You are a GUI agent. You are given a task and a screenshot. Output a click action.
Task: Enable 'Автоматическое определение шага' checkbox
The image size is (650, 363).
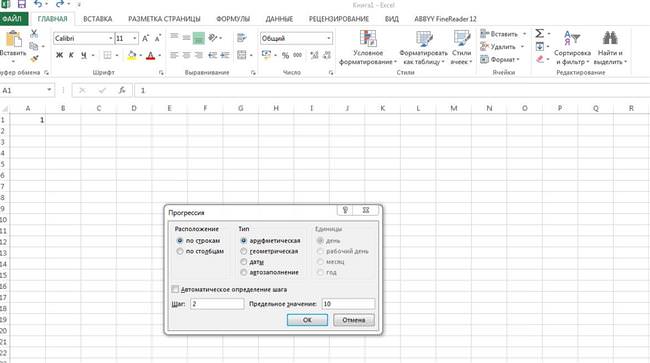click(x=175, y=289)
